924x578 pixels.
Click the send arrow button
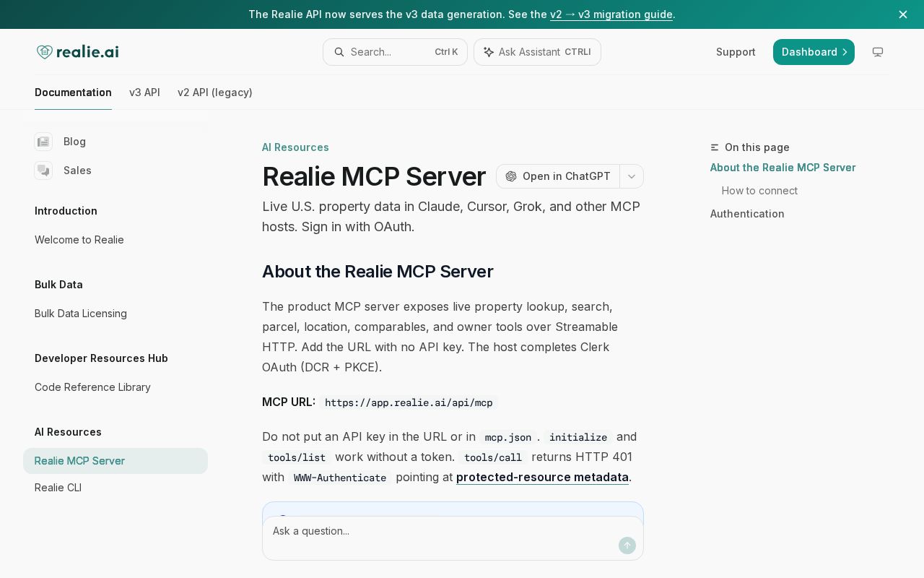click(x=627, y=545)
